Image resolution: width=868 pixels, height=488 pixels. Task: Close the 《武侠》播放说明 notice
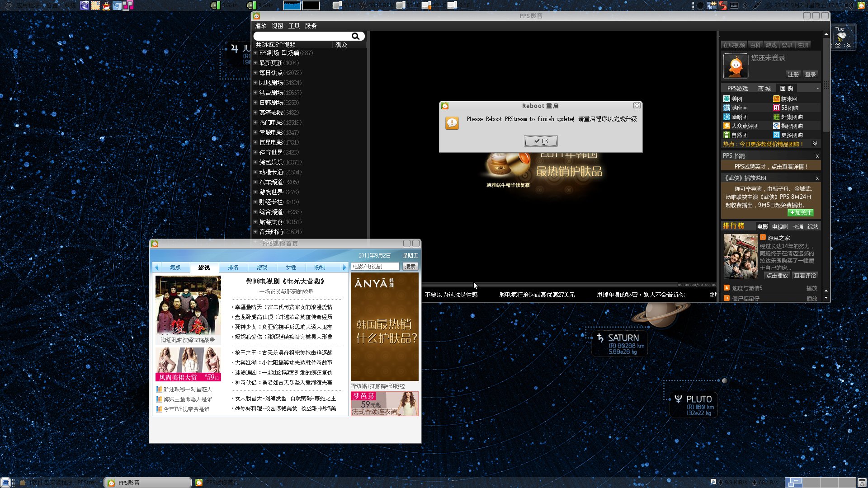817,178
